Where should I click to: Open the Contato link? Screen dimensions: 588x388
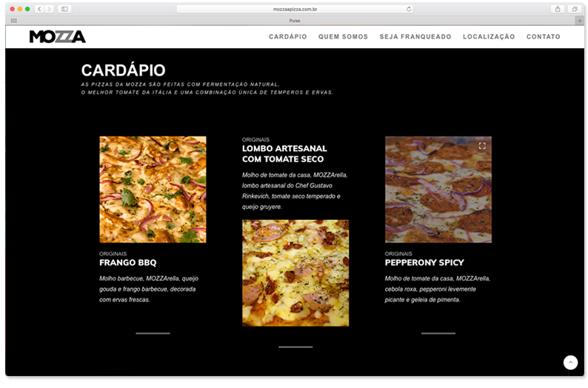[x=543, y=37]
